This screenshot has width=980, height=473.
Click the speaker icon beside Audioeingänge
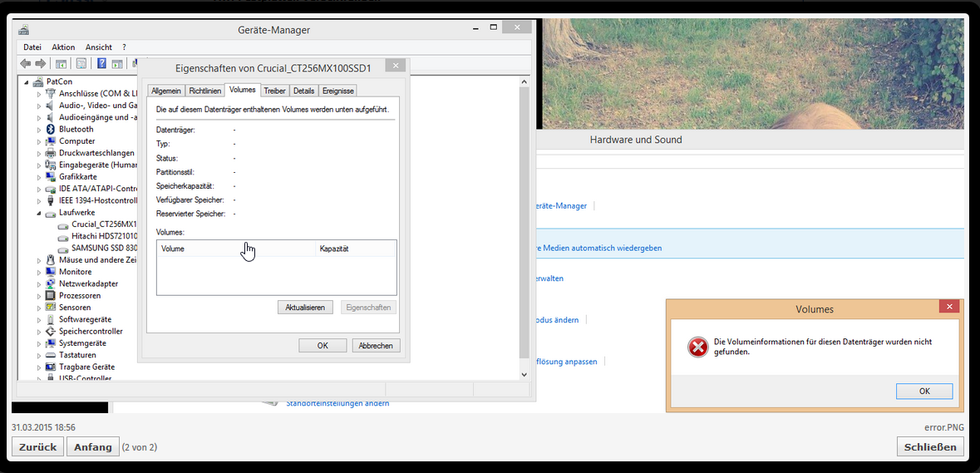coord(52,117)
